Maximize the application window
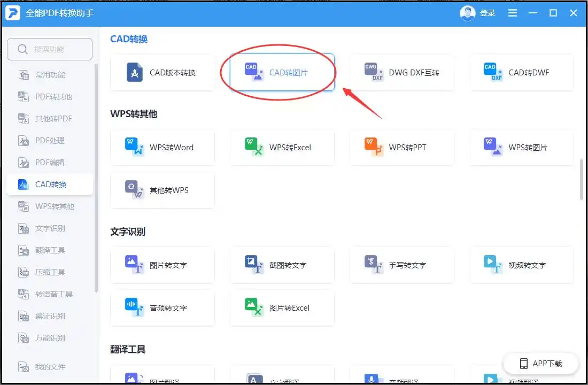 (553, 13)
